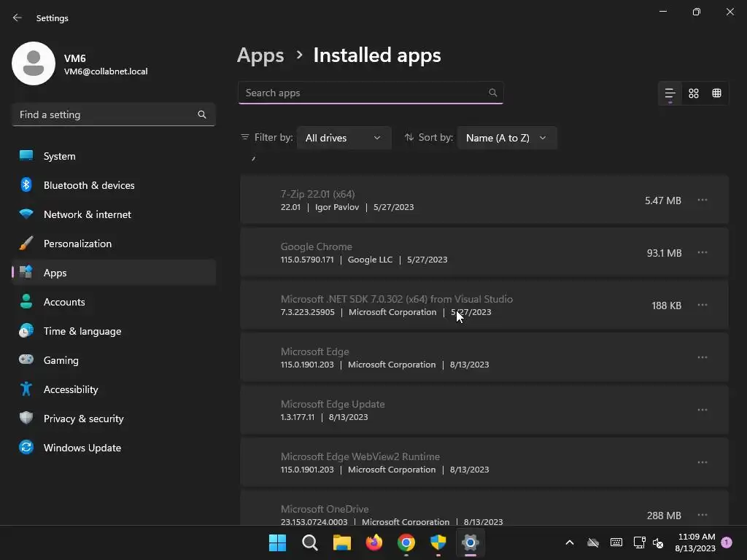Click the search icon in Search apps
This screenshot has width=747, height=560.
493,93
